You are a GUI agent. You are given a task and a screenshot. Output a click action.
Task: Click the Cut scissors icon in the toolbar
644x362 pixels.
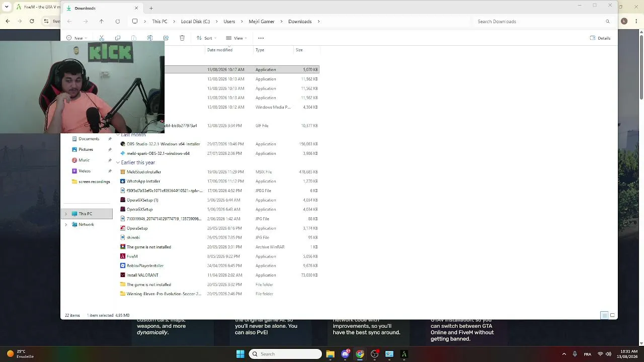102,38
